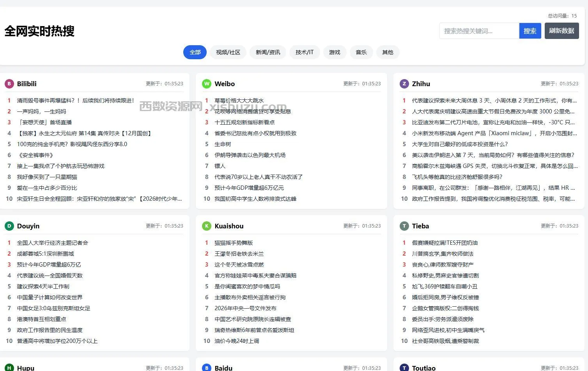Click the Hupu platform icon
The width and height of the screenshot is (588, 371).
click(9, 367)
